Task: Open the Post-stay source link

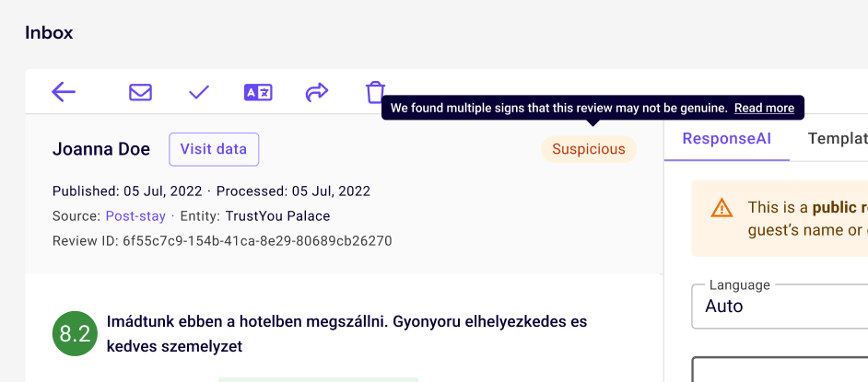Action: coord(135,216)
